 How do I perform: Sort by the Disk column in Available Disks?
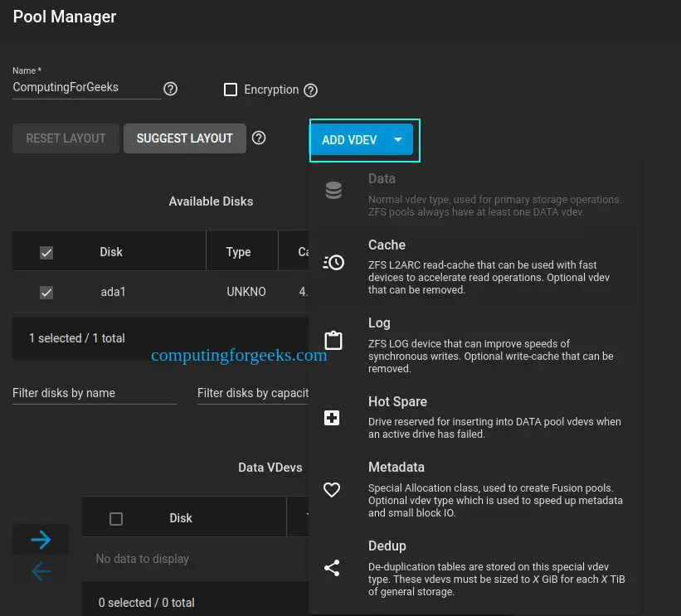tap(111, 252)
